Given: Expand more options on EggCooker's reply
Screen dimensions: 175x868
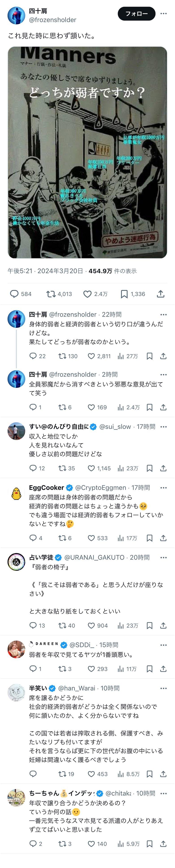Looking at the screenshot, I should pos(164,488).
